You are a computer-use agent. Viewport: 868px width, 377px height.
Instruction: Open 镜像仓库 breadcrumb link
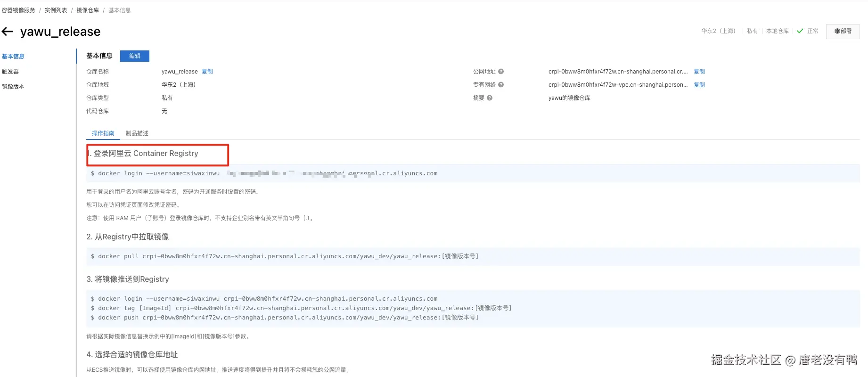tap(88, 10)
